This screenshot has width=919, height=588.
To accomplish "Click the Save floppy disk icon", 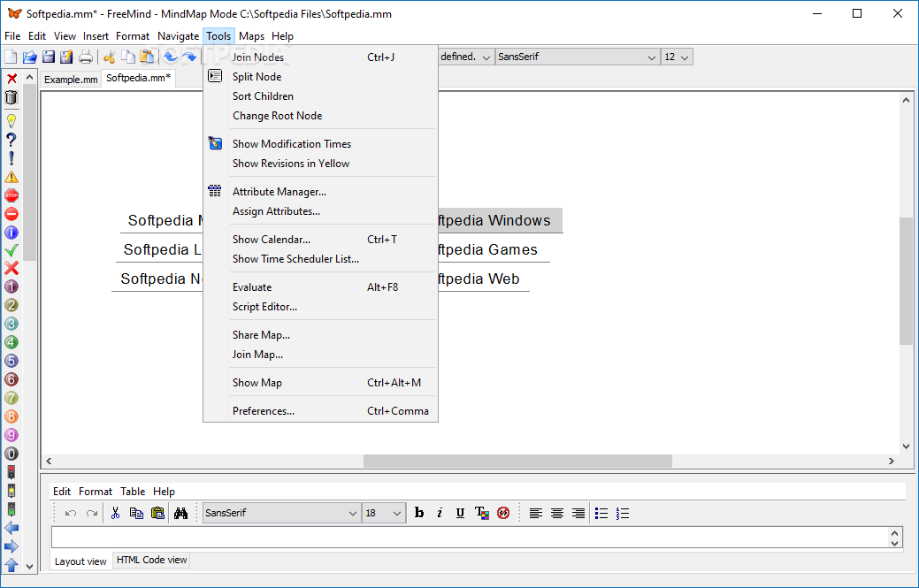I will [48, 57].
